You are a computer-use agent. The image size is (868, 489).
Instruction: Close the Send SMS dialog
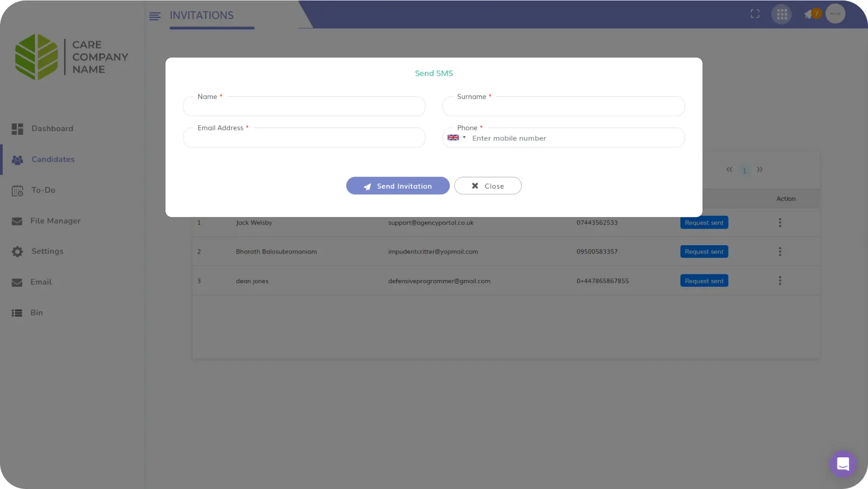488,186
